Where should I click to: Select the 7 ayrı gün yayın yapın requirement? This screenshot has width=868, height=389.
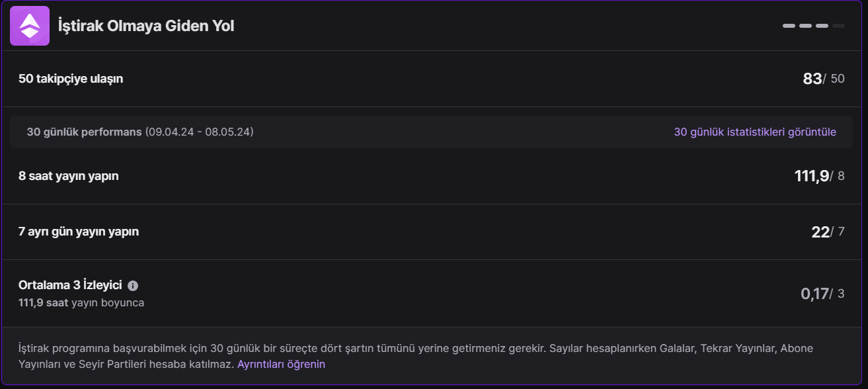pos(79,232)
